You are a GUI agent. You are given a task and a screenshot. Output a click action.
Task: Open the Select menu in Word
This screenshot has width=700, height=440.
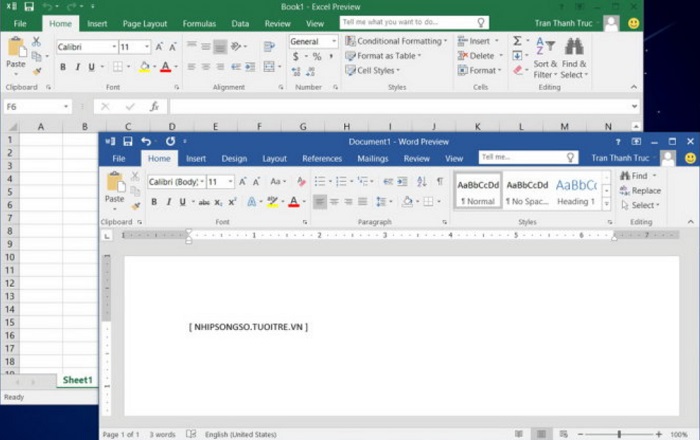click(640, 205)
